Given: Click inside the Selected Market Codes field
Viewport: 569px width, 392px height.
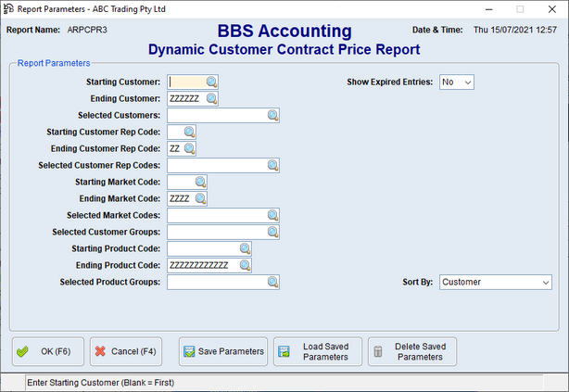Looking at the screenshot, I should click(217, 216).
